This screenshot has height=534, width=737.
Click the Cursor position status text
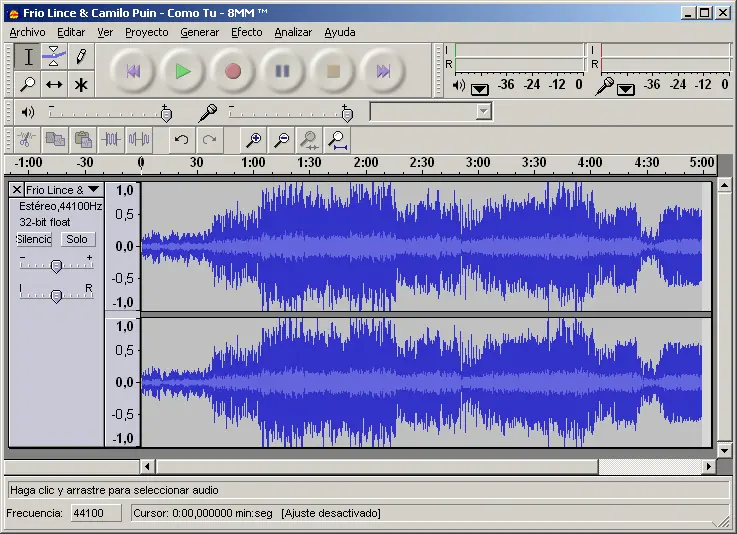point(203,513)
